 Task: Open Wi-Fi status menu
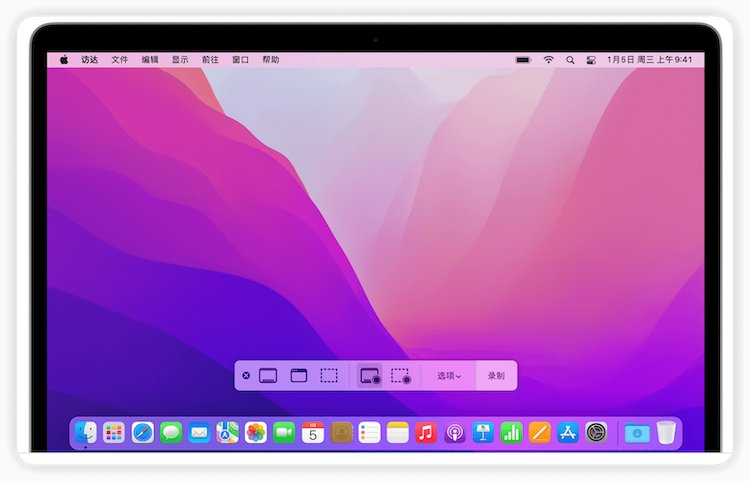(x=548, y=60)
